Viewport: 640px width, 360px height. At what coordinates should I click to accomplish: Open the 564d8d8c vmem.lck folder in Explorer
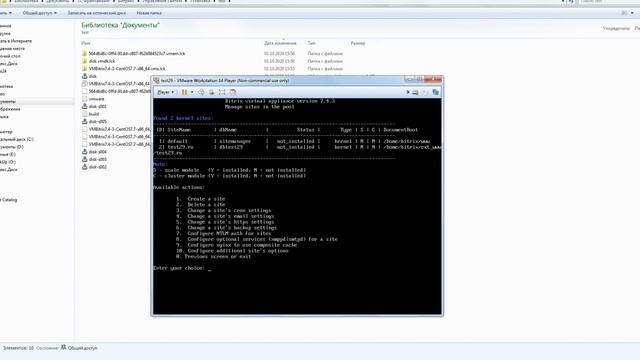(x=133, y=53)
